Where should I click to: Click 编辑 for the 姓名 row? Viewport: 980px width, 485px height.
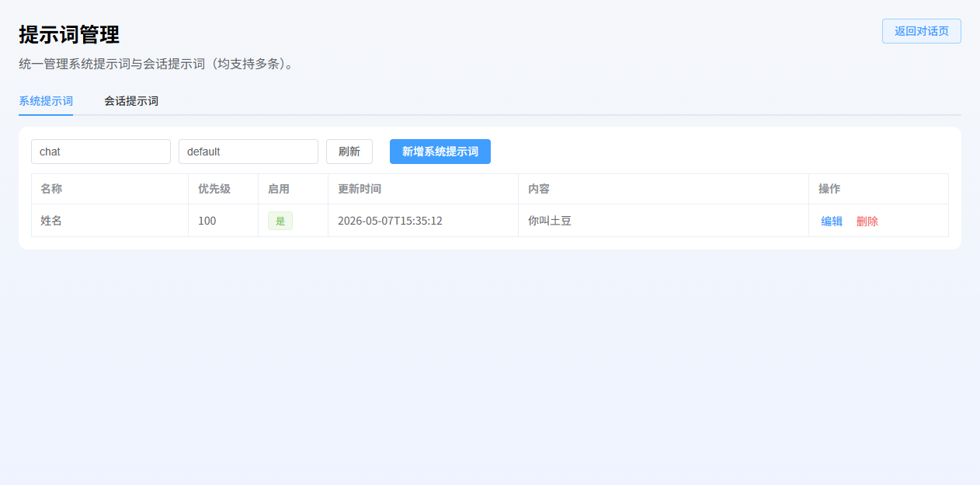832,221
